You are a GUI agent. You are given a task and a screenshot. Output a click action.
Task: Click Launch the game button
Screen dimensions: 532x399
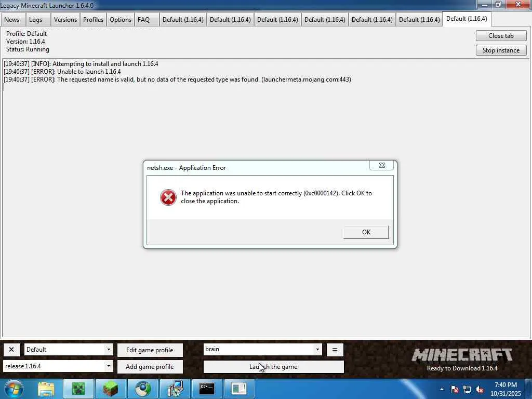pos(273,366)
